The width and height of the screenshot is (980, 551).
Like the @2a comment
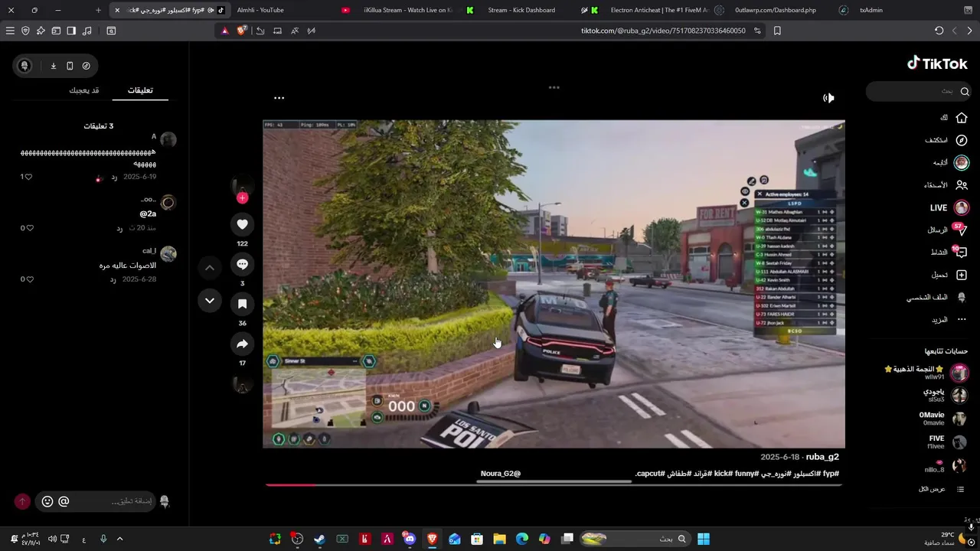(x=30, y=228)
